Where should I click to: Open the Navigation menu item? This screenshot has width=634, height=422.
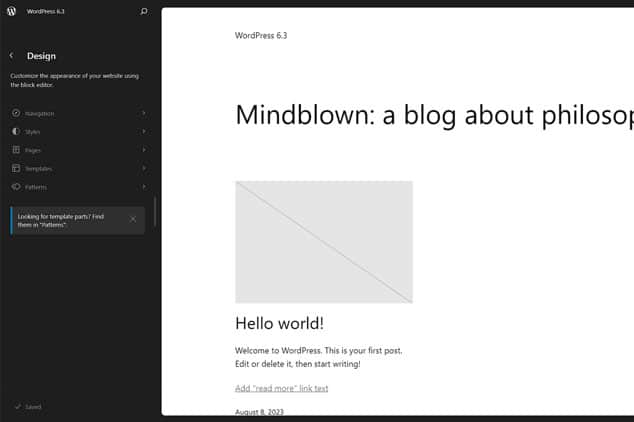78,113
